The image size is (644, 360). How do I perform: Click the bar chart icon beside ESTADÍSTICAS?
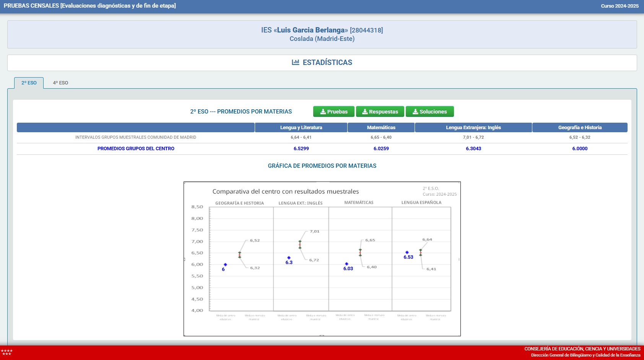coord(295,62)
